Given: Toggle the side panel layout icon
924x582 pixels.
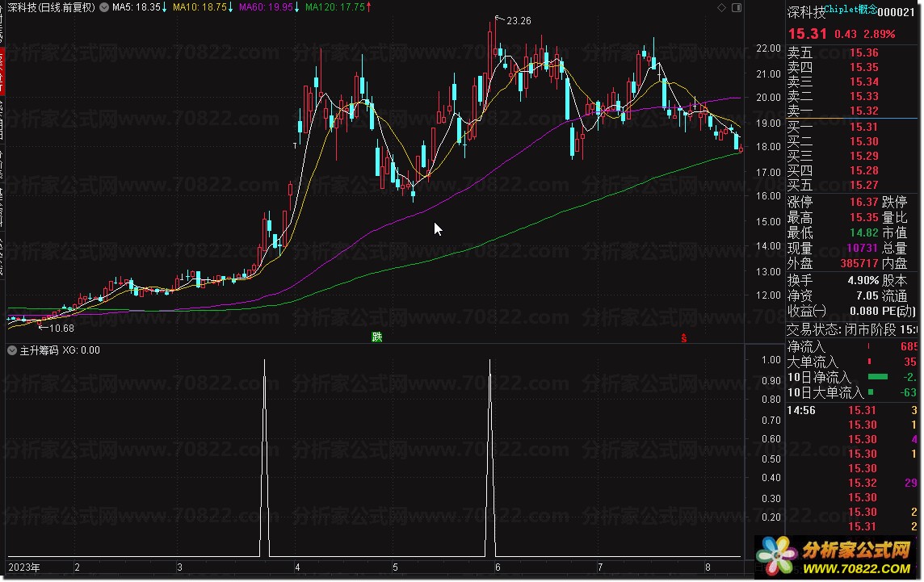Looking at the screenshot, I should click(737, 7).
